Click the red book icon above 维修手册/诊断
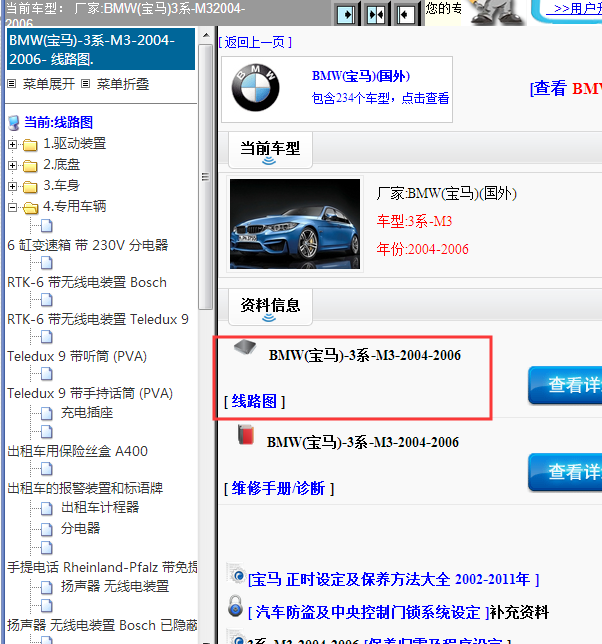This screenshot has height=644, width=602. (246, 435)
